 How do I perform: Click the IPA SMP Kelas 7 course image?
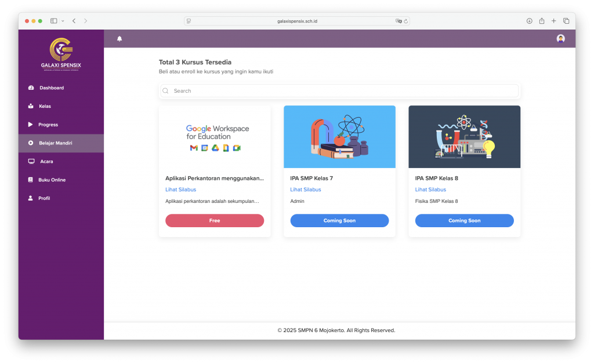click(x=339, y=137)
